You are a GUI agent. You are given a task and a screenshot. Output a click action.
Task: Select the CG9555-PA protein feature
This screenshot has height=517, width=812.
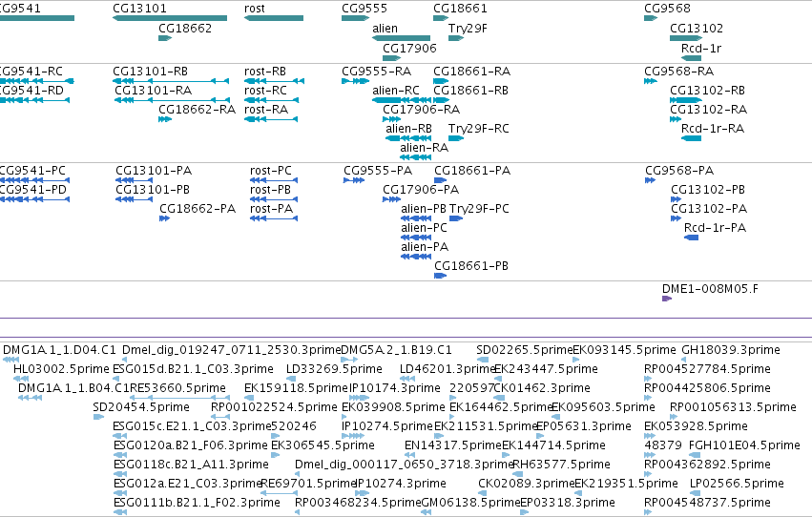[x=354, y=180]
